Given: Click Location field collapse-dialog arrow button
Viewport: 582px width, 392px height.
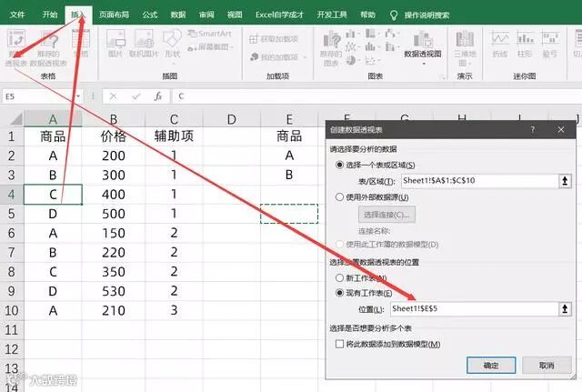Looking at the screenshot, I should click(565, 309).
